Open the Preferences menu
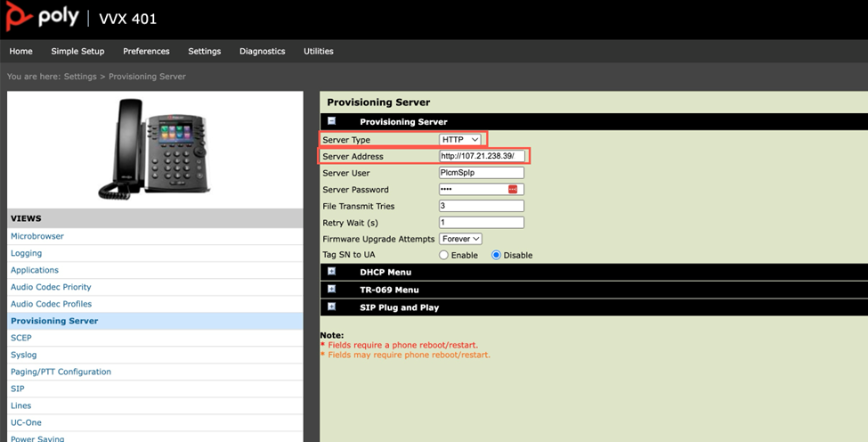The image size is (868, 442). [146, 51]
